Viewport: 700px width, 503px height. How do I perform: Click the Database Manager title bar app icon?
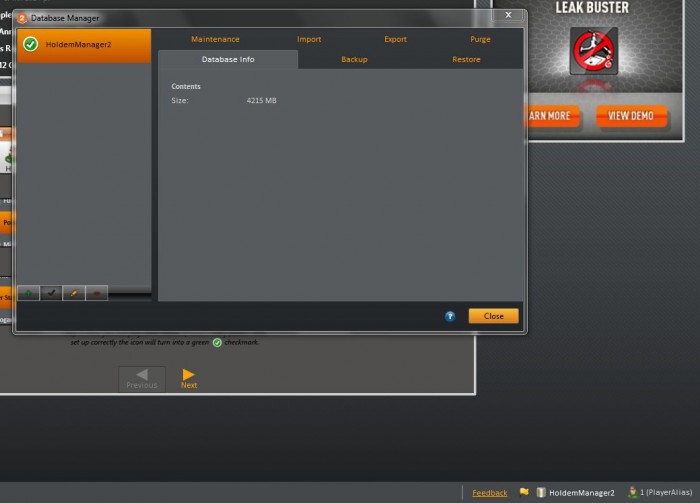tap(22, 18)
